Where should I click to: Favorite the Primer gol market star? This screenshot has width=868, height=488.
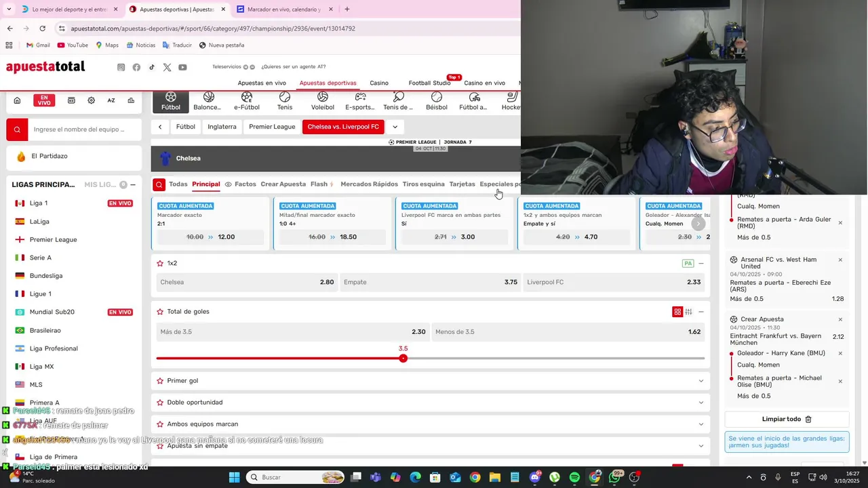[x=160, y=381]
